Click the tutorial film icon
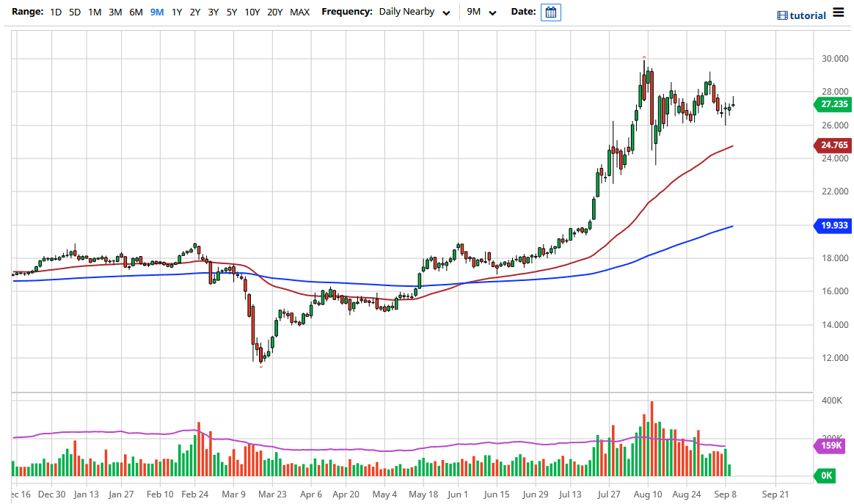The width and height of the screenshot is (854, 504). point(782,15)
